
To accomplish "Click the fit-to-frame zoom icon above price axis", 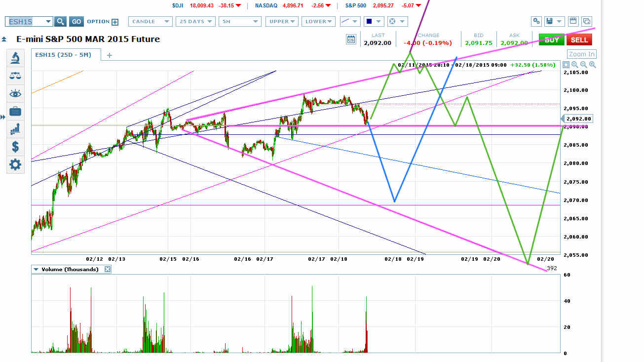I will pos(566,65).
